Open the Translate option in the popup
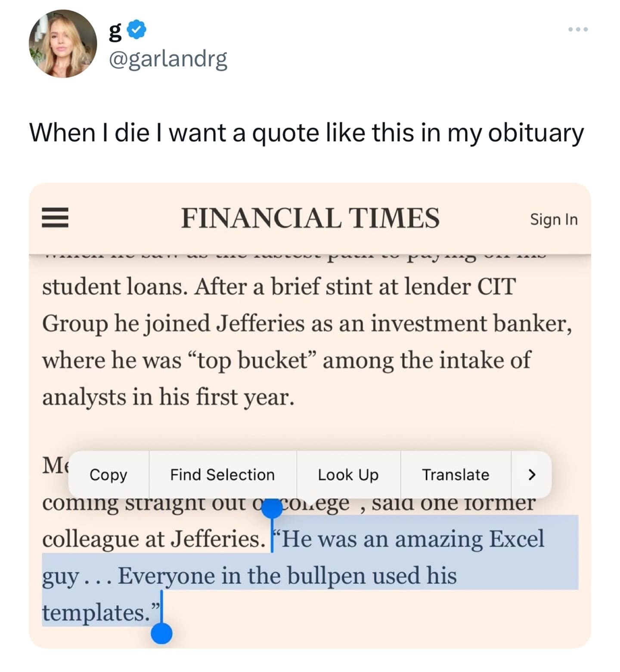The height and width of the screenshot is (672, 620). pos(456,475)
